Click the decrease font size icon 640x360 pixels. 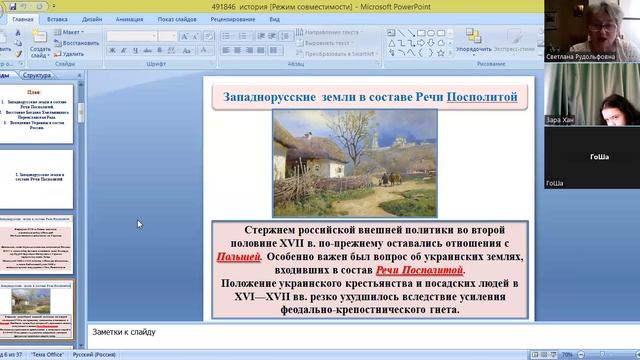coord(195,37)
